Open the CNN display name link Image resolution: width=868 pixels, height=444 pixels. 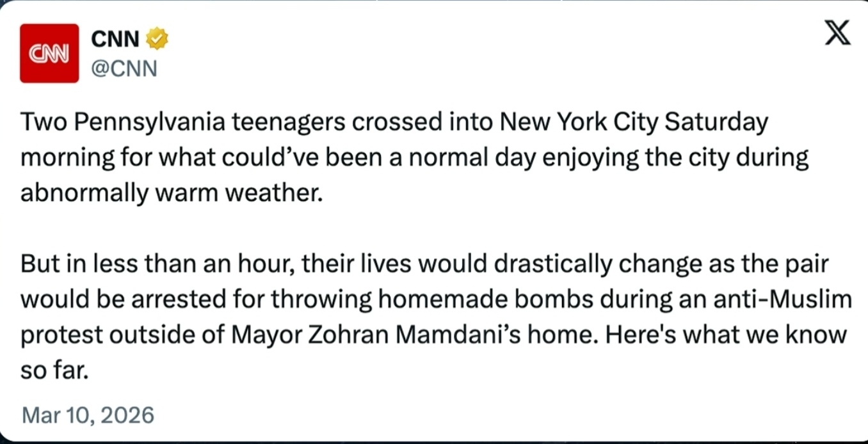115,40
